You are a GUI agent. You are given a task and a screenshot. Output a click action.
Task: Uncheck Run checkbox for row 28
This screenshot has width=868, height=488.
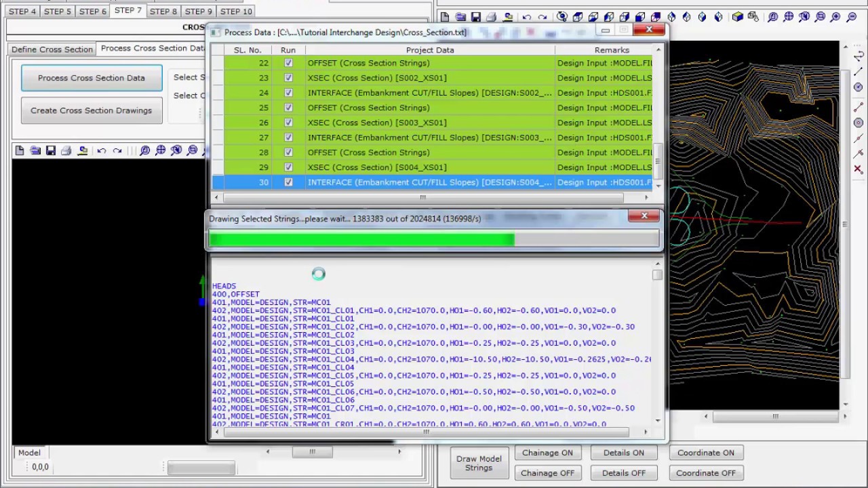(x=288, y=152)
